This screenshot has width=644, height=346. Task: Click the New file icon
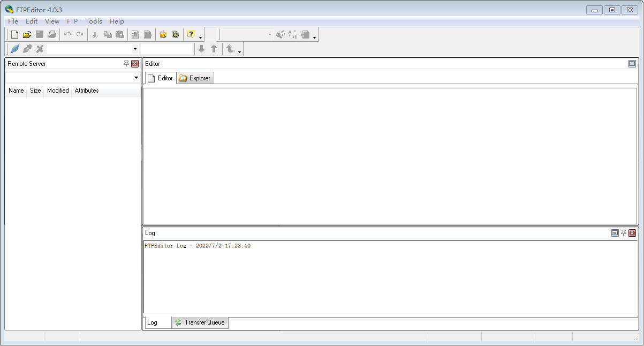[14, 35]
